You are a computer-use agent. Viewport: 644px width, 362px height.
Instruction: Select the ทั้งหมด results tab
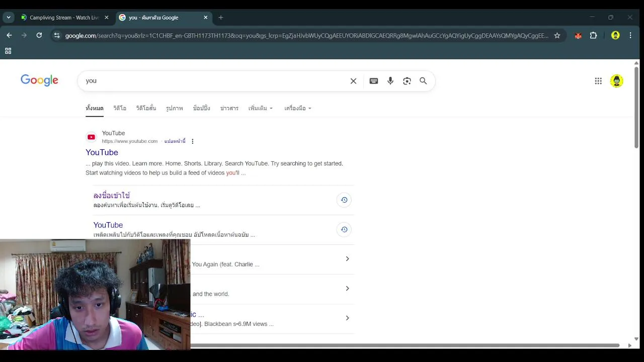coord(95,108)
